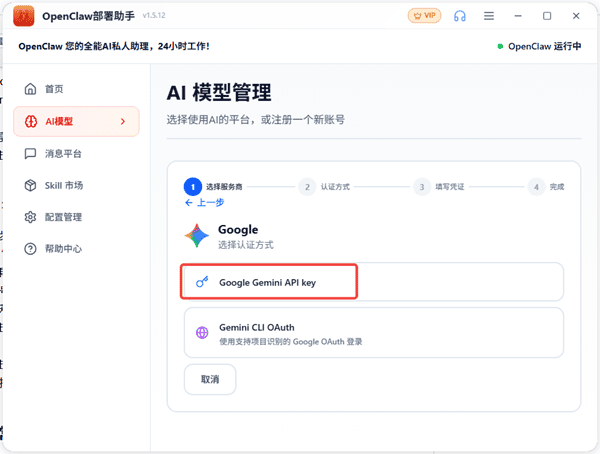Click the OpenClaw app logo icon

click(23, 16)
